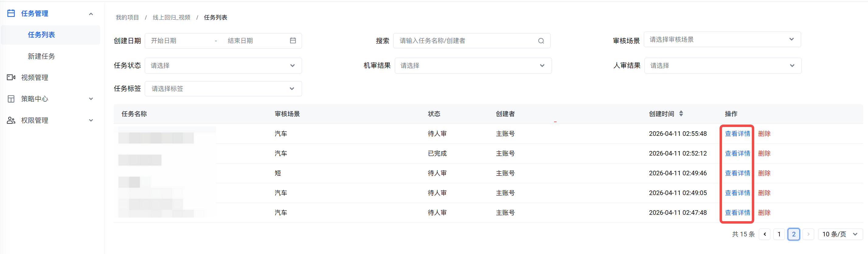
Task: Click the 任务管理 calendar icon
Action: [11, 13]
